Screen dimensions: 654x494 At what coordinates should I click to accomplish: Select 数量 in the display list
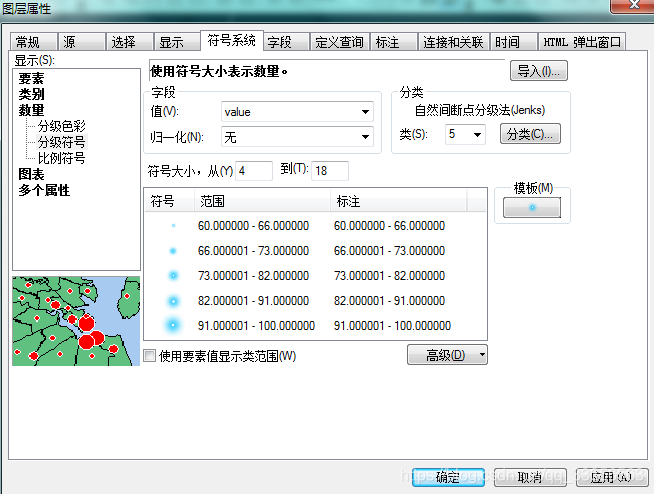tap(31, 110)
